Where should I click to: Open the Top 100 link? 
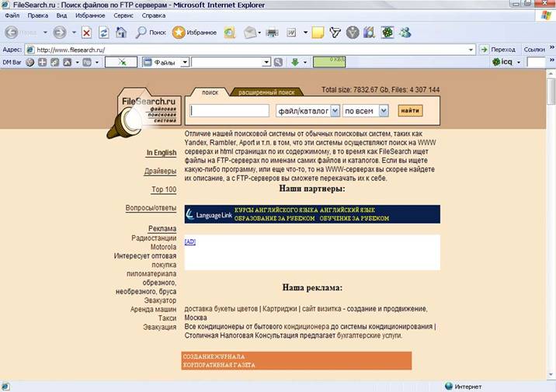[164, 189]
